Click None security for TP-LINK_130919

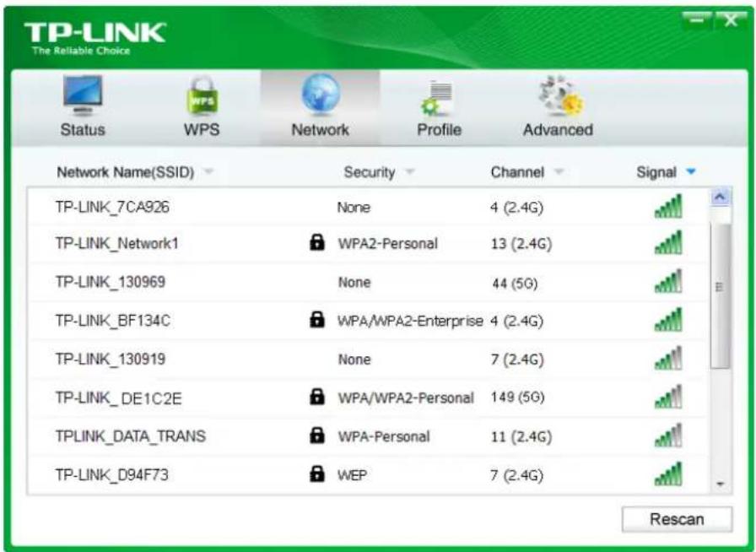tap(354, 360)
